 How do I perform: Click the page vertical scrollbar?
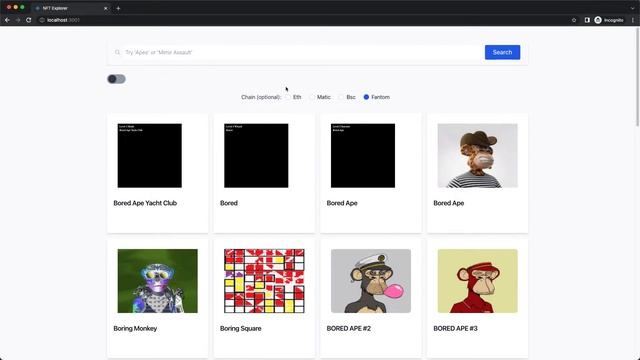click(638, 78)
